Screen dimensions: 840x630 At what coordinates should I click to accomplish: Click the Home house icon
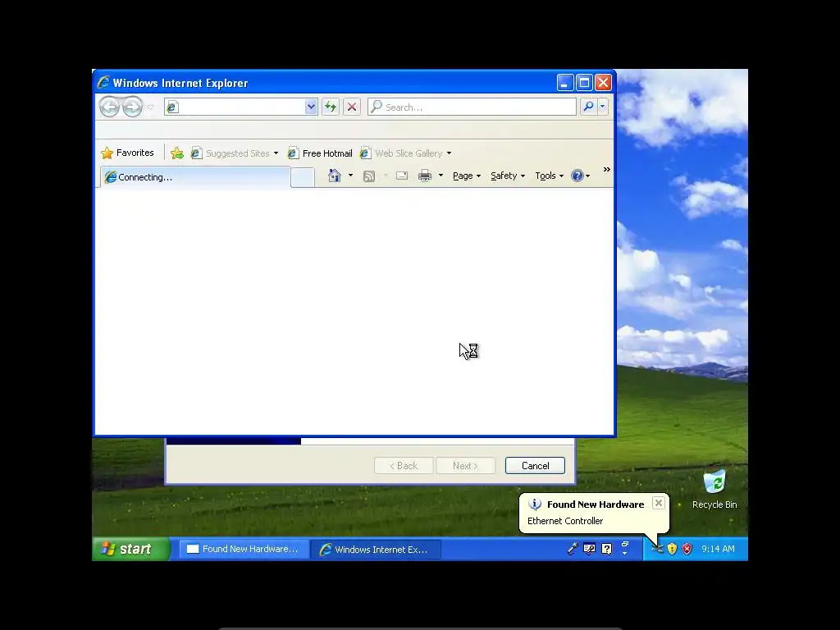[335, 176]
